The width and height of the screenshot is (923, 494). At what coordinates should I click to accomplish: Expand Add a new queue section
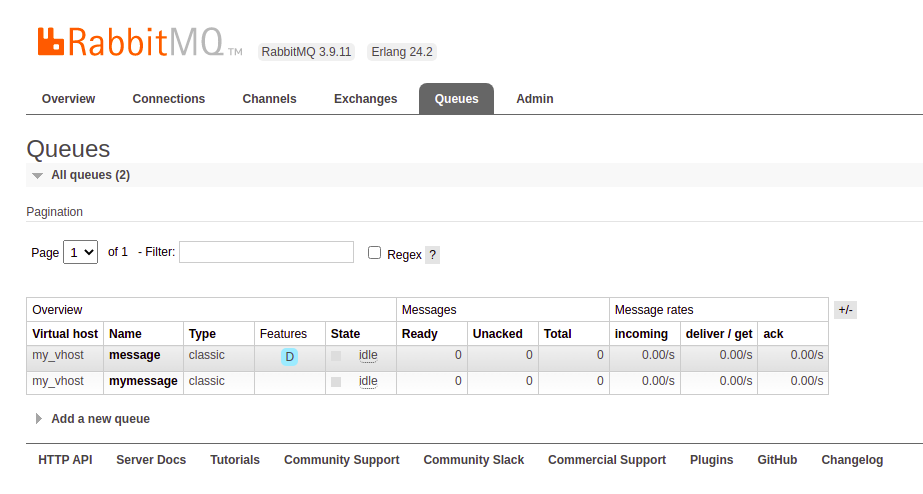click(x=100, y=419)
